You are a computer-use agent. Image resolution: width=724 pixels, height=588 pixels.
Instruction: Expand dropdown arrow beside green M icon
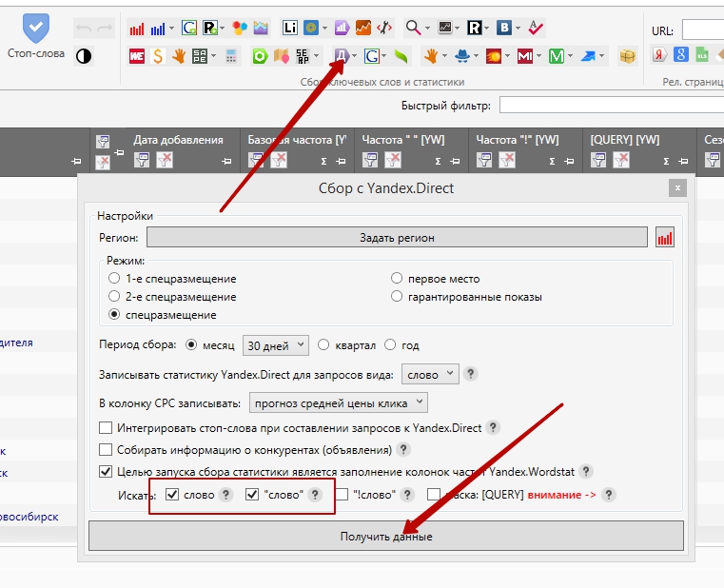click(x=570, y=56)
